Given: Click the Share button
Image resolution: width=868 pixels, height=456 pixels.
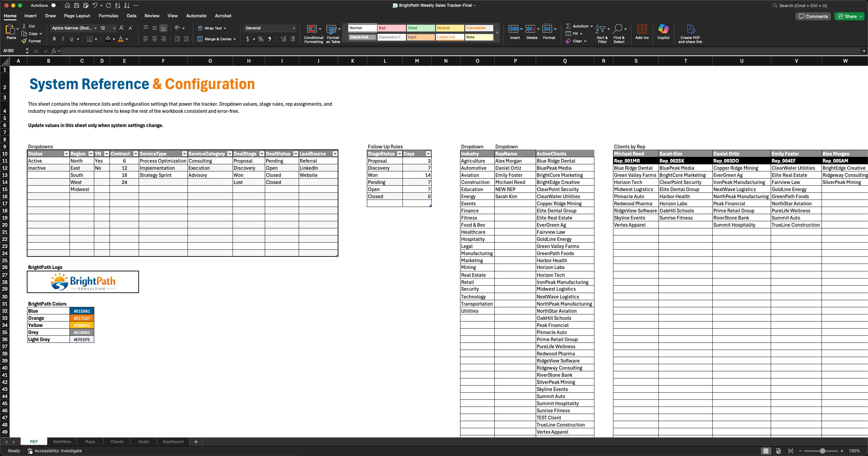Looking at the screenshot, I should coord(847,16).
